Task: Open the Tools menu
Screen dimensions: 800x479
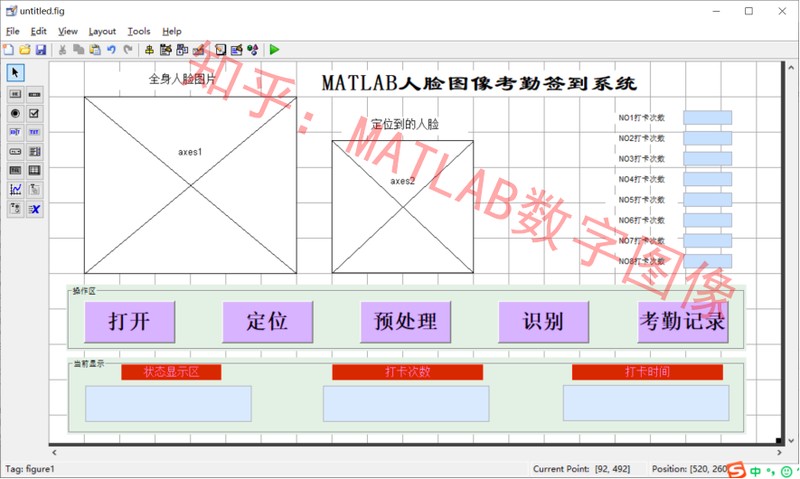Action: point(139,31)
